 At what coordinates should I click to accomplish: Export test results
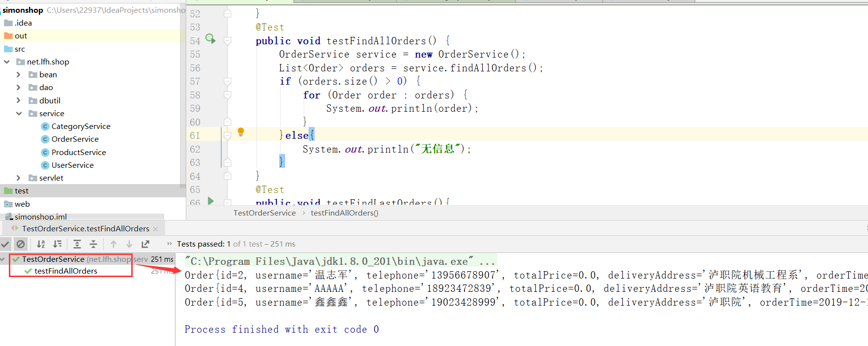coord(145,244)
